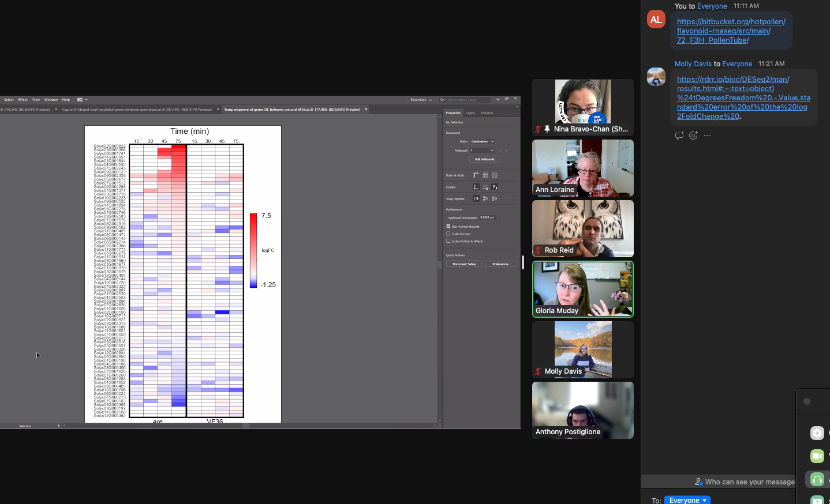The width and height of the screenshot is (830, 504).
Task: Click the lock guides icon
Action: pyautogui.click(x=485, y=187)
